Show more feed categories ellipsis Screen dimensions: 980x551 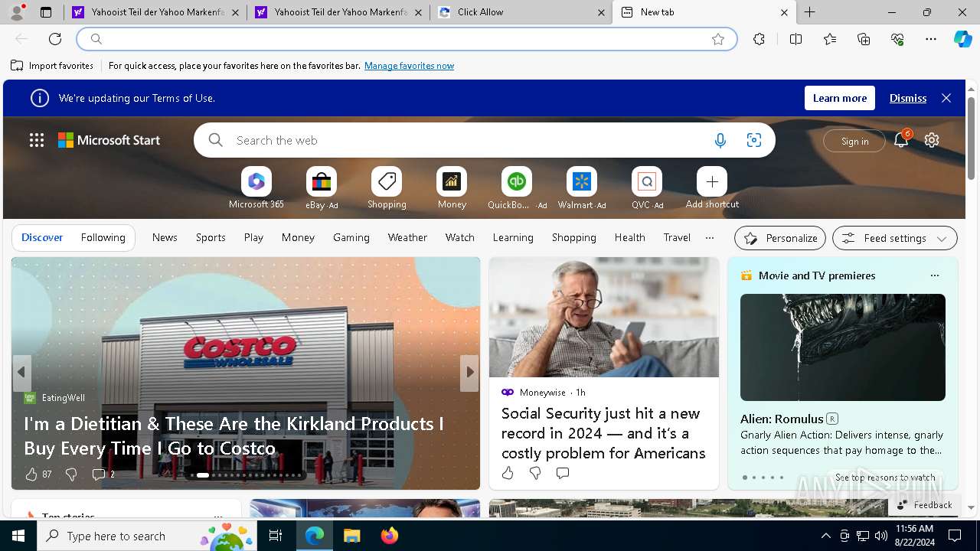710,237
